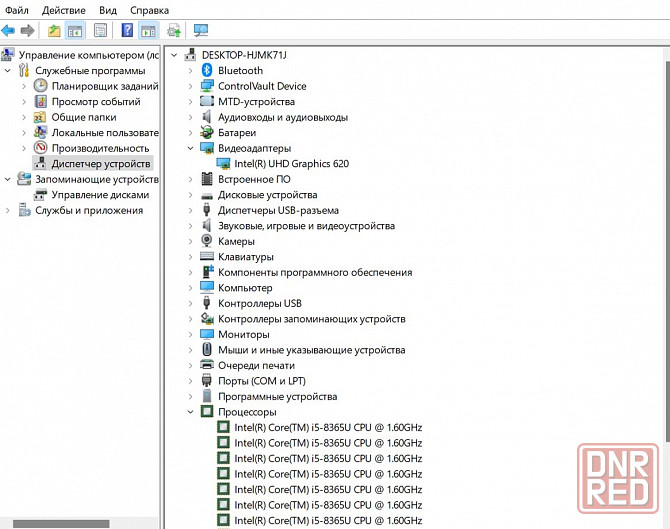Screen dimensions: 670x529
Task: Expand the Службы и приложения arrow
Action: (8, 210)
